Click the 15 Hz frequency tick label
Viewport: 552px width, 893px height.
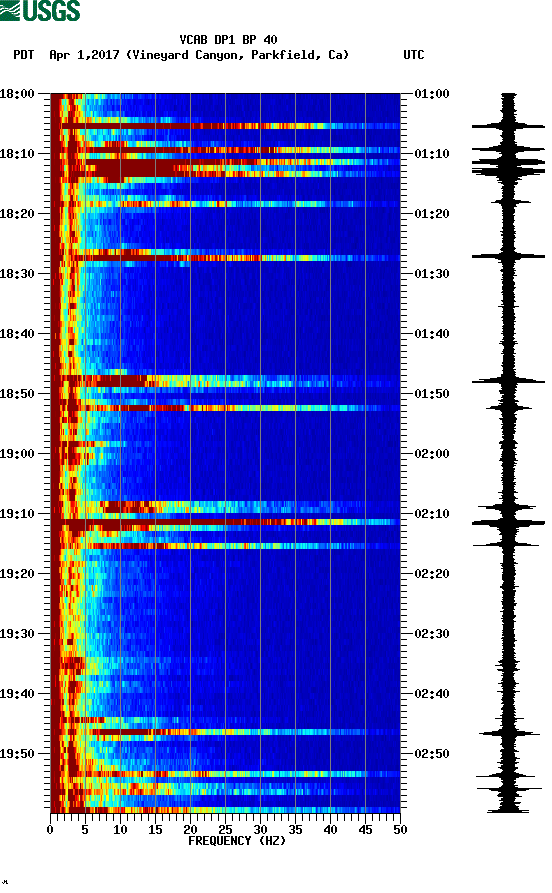tap(155, 830)
